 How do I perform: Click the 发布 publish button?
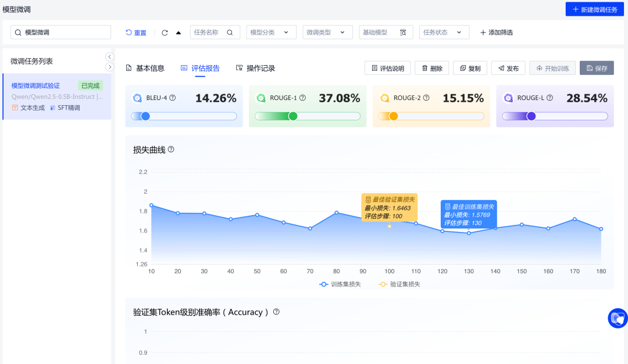508,68
